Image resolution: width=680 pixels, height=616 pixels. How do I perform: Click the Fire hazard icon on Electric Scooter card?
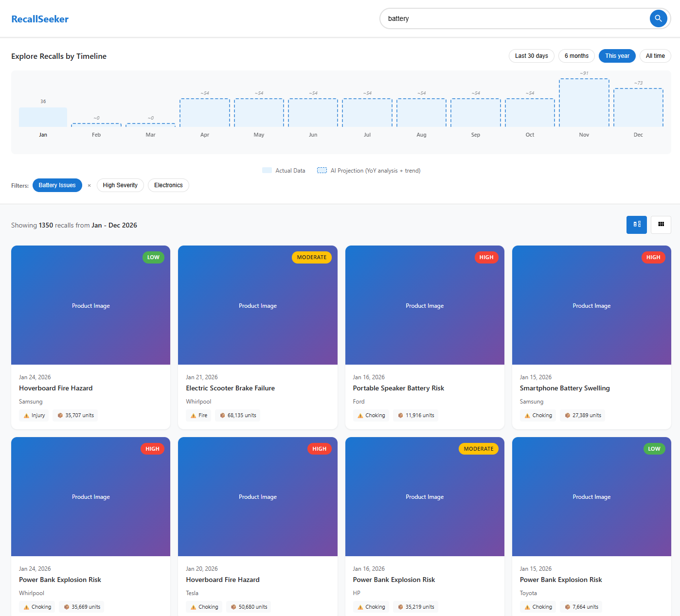click(193, 415)
